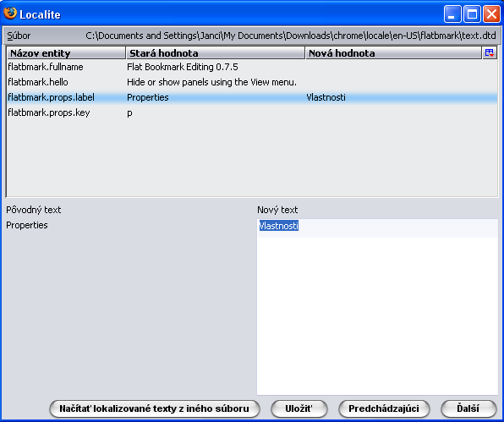Save with the Uložiť button

pyautogui.click(x=299, y=408)
